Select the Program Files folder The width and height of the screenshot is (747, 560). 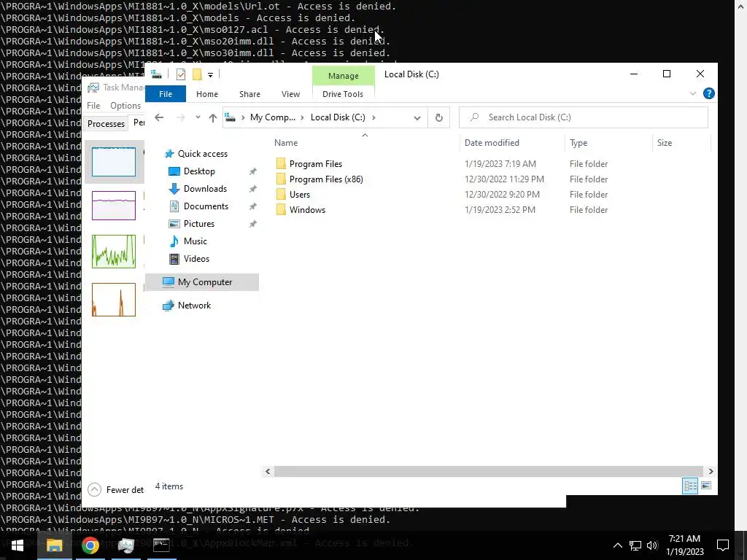click(315, 164)
